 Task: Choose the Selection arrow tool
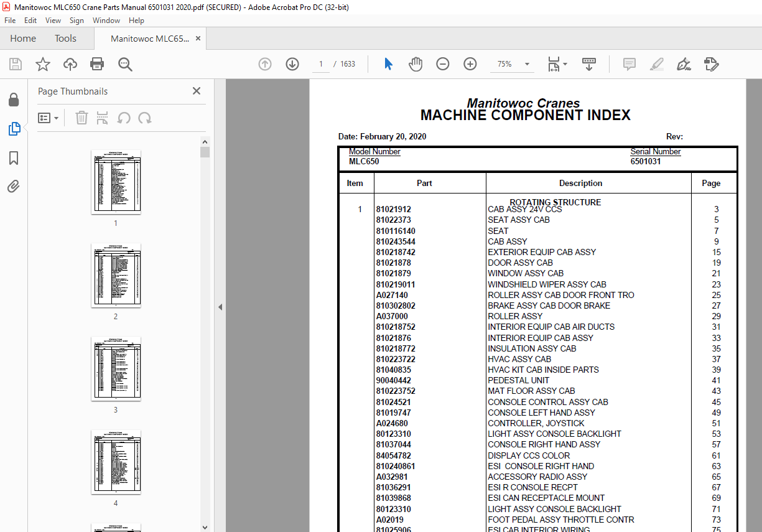tap(389, 64)
